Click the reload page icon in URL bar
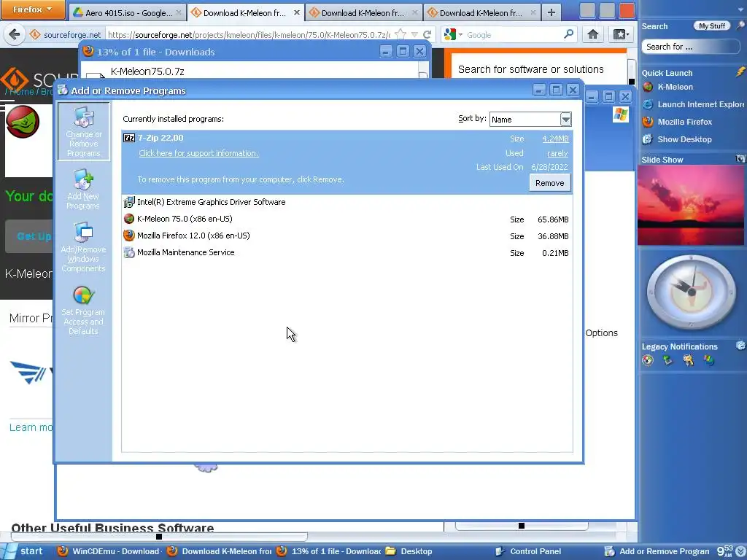This screenshot has height=560, width=747. tap(427, 34)
